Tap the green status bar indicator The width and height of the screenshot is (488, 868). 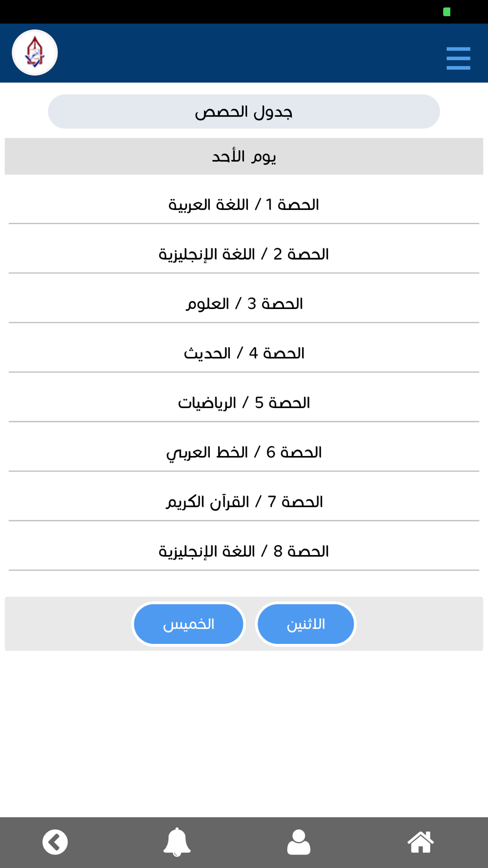447,12
